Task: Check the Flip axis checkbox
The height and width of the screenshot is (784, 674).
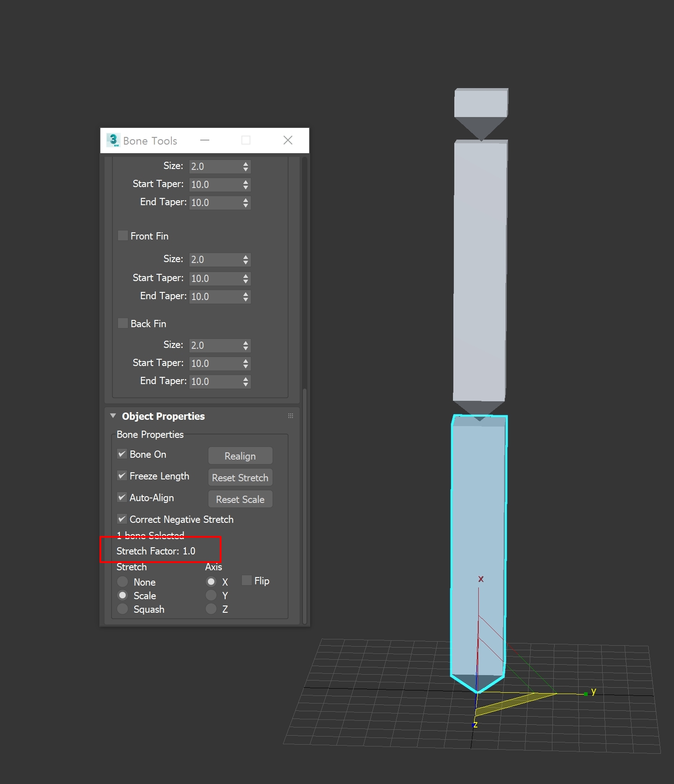Action: point(247,580)
